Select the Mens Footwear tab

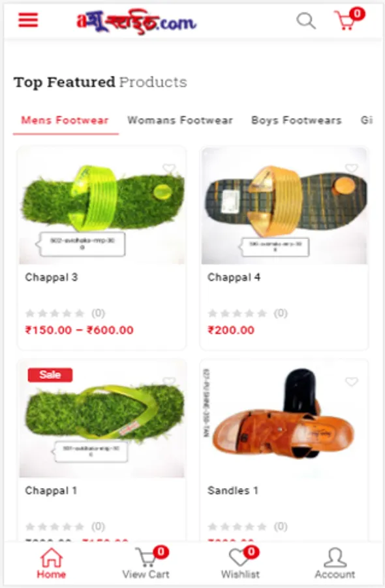tap(65, 120)
